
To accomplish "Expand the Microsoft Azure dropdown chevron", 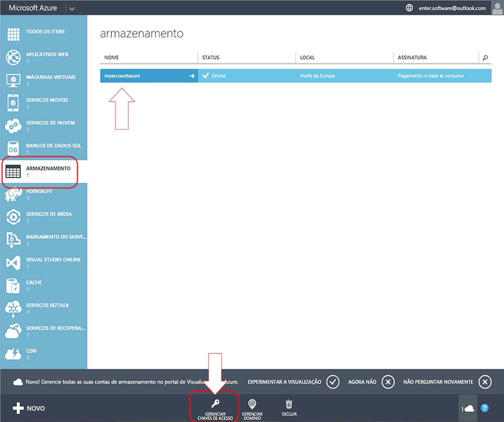I will [x=72, y=8].
